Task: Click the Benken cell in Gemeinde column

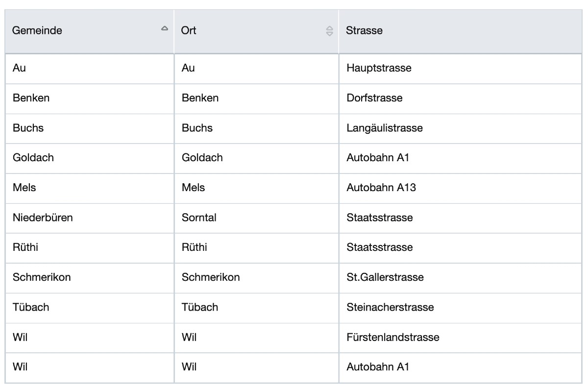Action: 31,98
